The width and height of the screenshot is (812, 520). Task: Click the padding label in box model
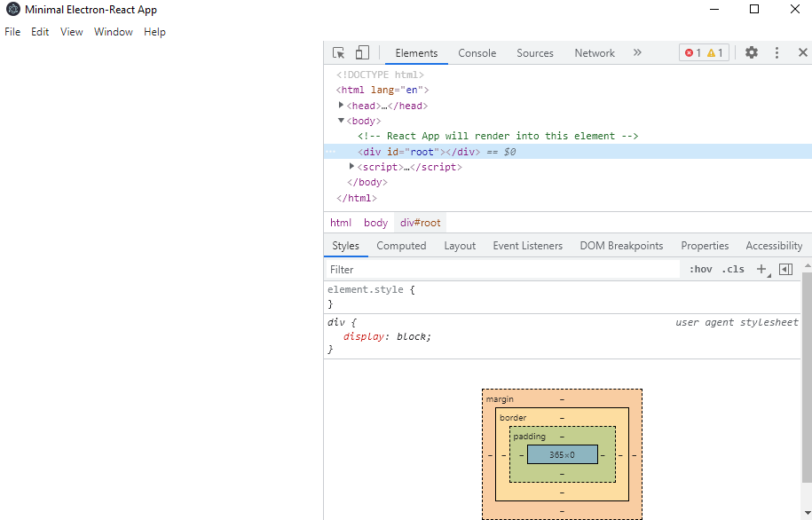(529, 436)
